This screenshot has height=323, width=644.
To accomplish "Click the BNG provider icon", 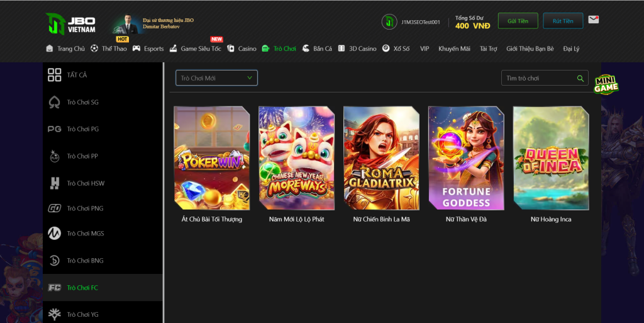I will [54, 261].
